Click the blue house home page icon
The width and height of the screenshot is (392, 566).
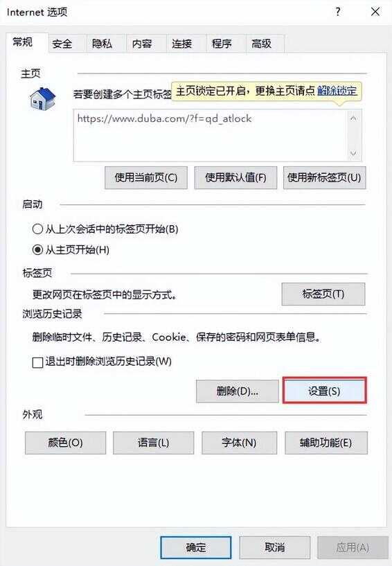pos(42,99)
